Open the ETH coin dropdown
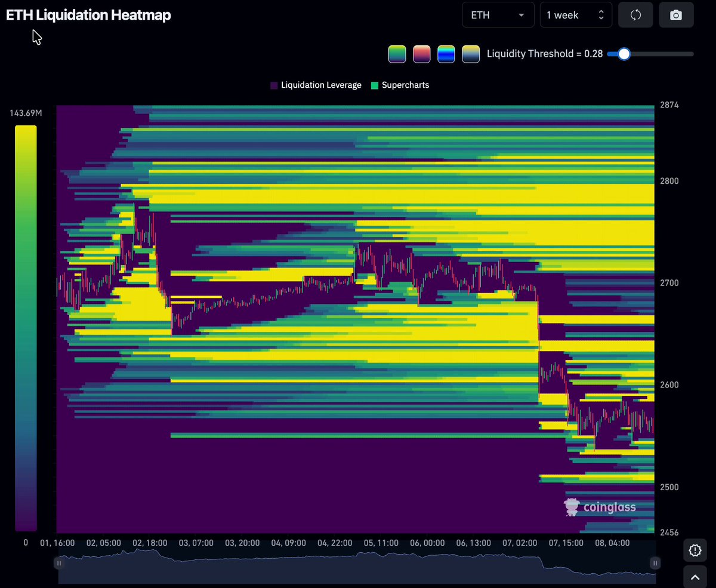Screen dimensions: 716x588 tap(498, 15)
